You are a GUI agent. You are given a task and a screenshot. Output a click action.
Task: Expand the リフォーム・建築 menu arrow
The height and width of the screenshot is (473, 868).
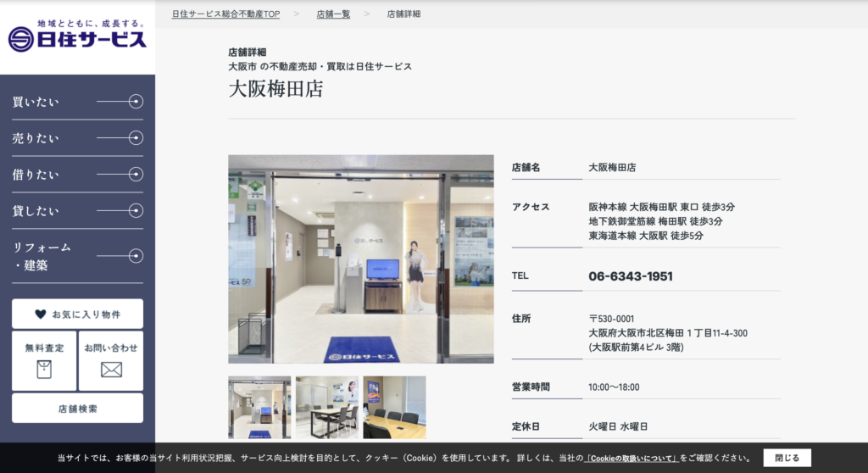[x=136, y=255]
